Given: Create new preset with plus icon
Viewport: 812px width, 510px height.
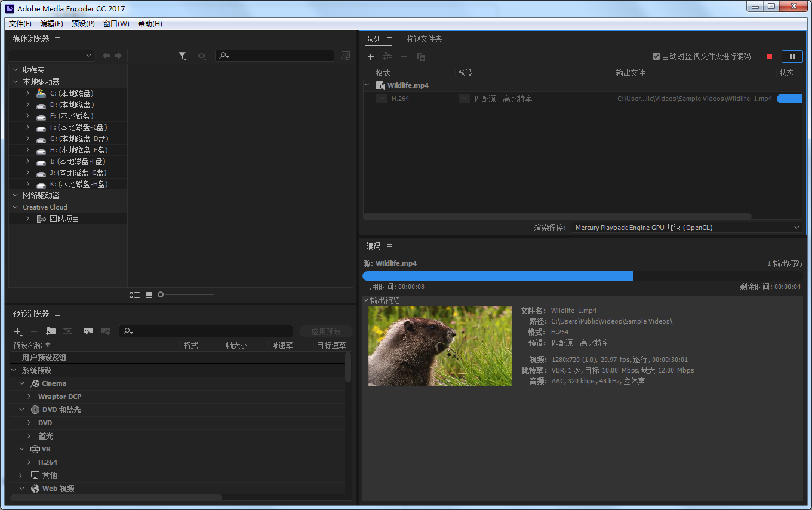Looking at the screenshot, I should point(17,331).
